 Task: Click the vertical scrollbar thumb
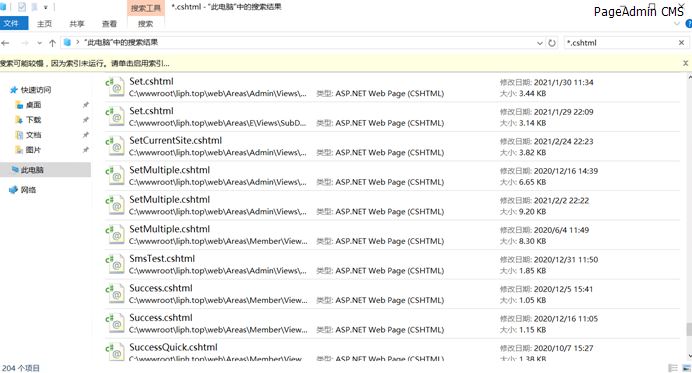[x=688, y=329]
